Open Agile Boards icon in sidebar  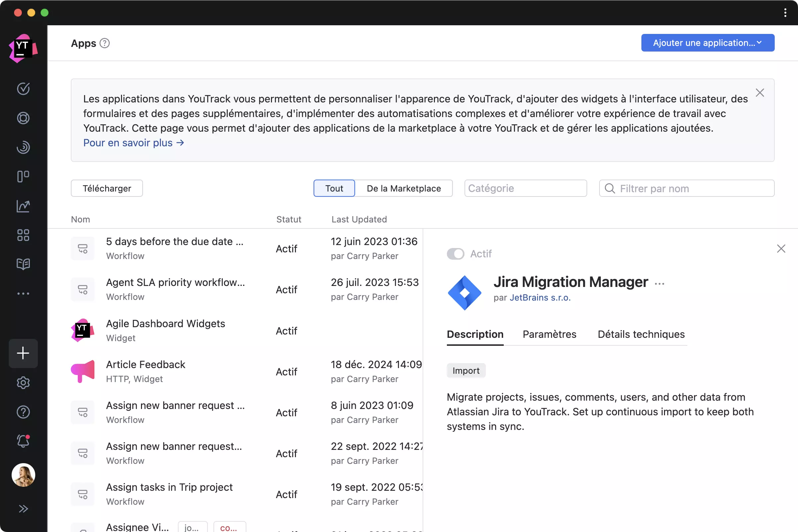(23, 177)
